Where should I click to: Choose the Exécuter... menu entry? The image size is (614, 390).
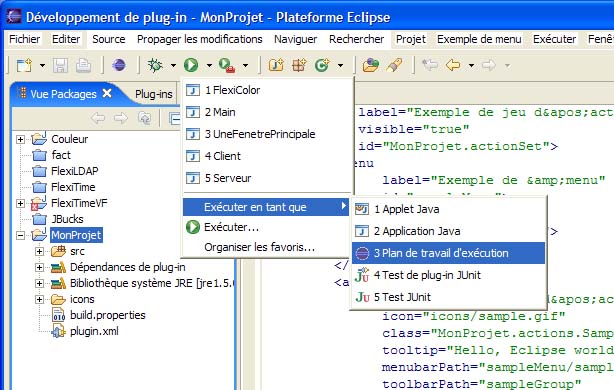tap(231, 227)
